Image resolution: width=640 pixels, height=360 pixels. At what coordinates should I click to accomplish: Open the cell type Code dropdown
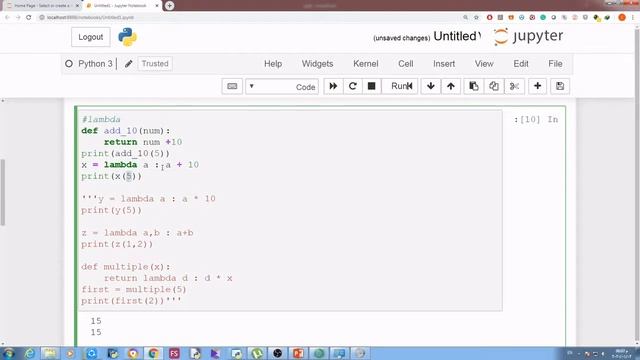point(282,87)
